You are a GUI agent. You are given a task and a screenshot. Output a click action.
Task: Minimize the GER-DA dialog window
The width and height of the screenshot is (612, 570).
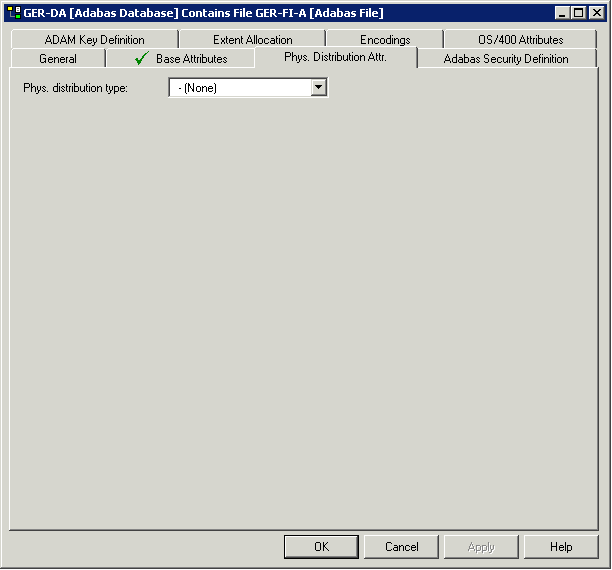pyautogui.click(x=562, y=13)
